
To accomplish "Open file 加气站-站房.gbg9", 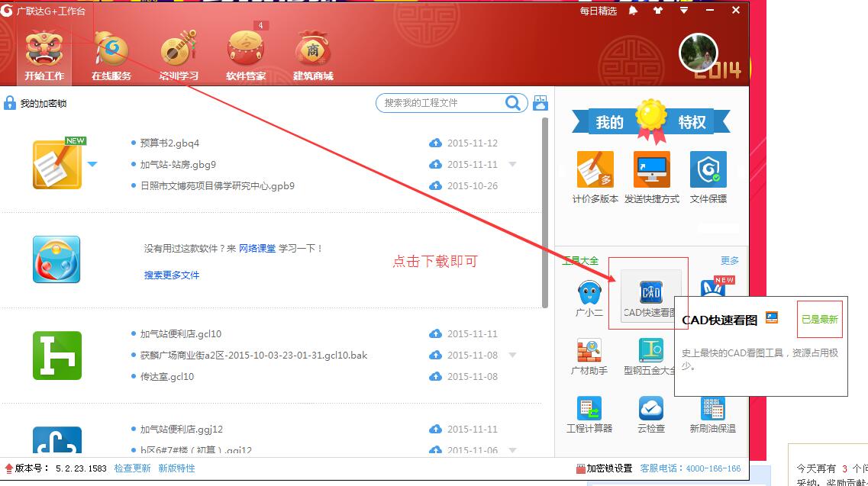I will 178,164.
